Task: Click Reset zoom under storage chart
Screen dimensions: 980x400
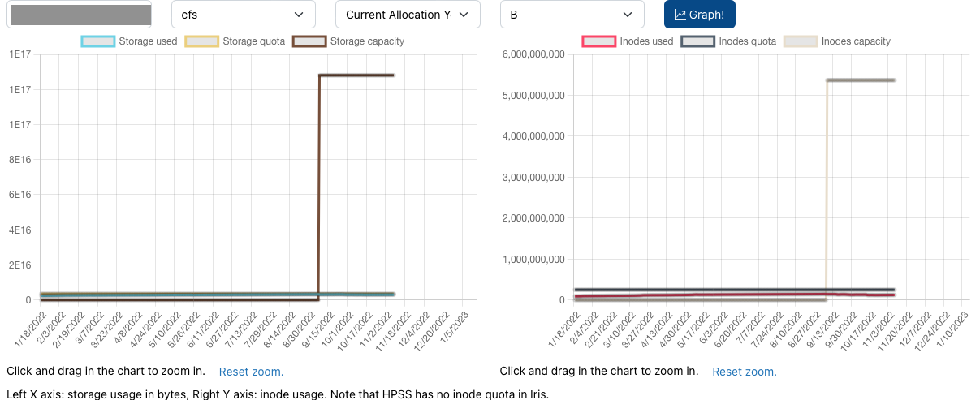Action: 251,372
